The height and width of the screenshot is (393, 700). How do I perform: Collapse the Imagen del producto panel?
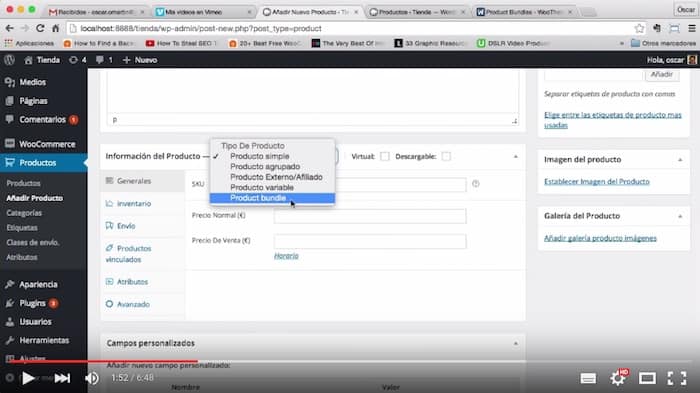point(680,160)
